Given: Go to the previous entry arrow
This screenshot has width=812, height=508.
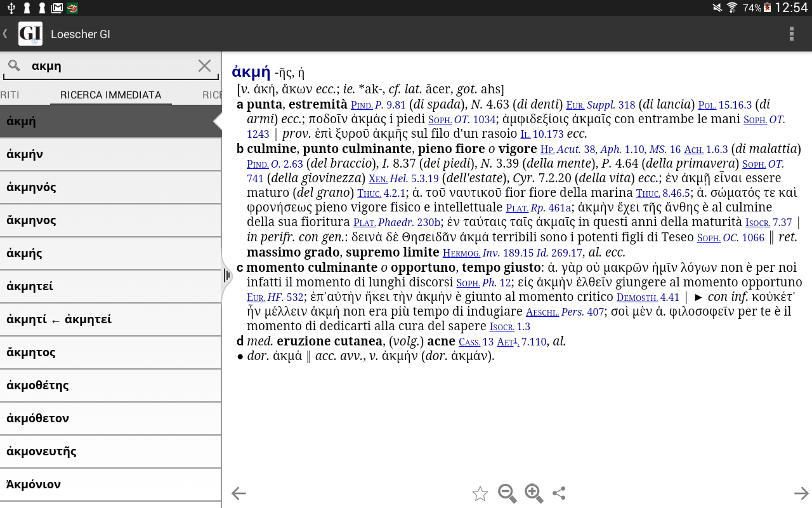Looking at the screenshot, I should pos(239,493).
